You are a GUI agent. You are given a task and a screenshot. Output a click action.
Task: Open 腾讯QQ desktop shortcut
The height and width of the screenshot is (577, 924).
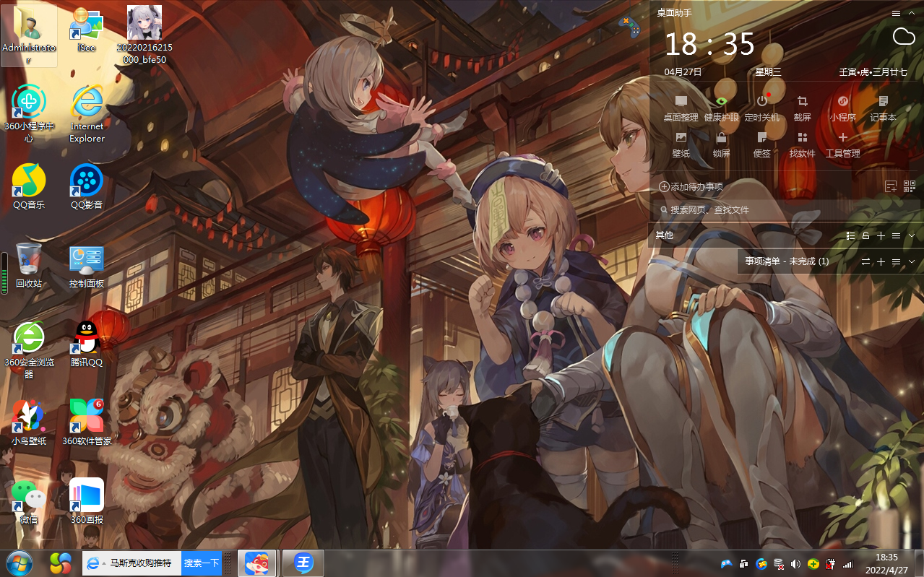tap(87, 344)
